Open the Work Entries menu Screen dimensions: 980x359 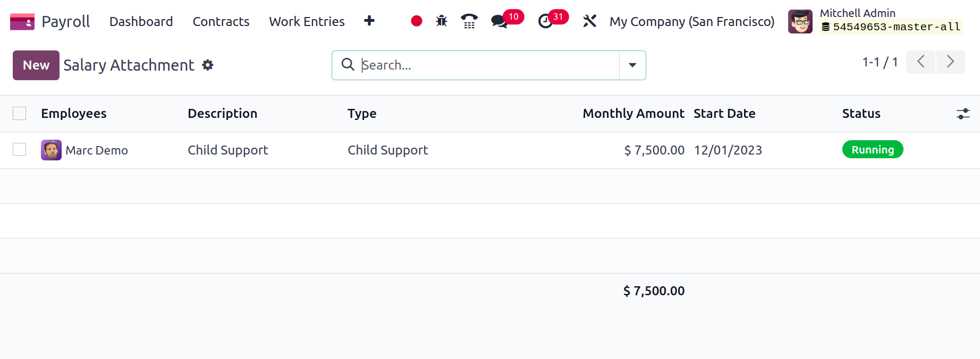click(x=307, y=22)
